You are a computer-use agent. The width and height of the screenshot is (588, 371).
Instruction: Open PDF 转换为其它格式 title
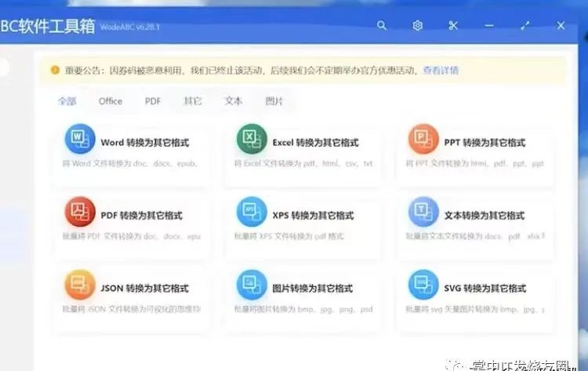click(x=141, y=216)
